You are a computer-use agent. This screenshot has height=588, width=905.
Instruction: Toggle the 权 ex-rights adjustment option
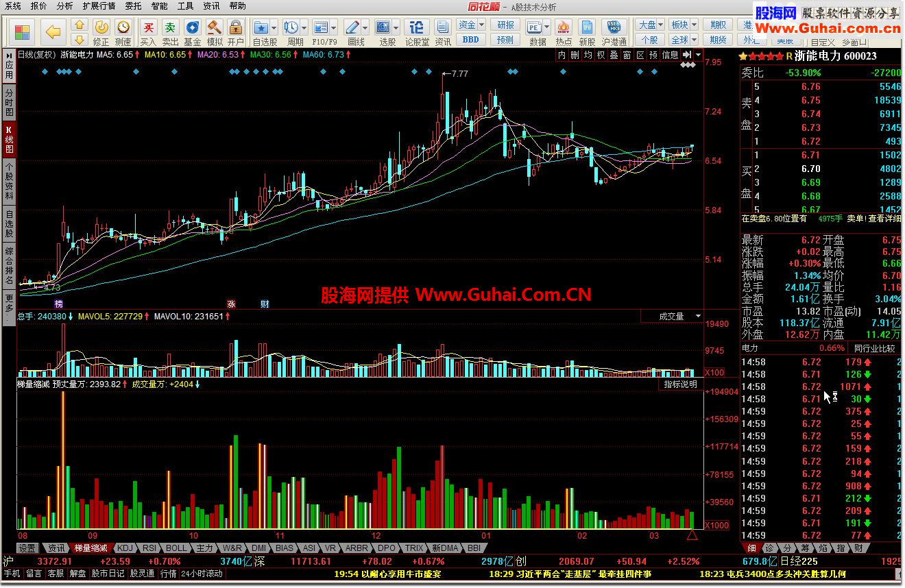point(601,55)
